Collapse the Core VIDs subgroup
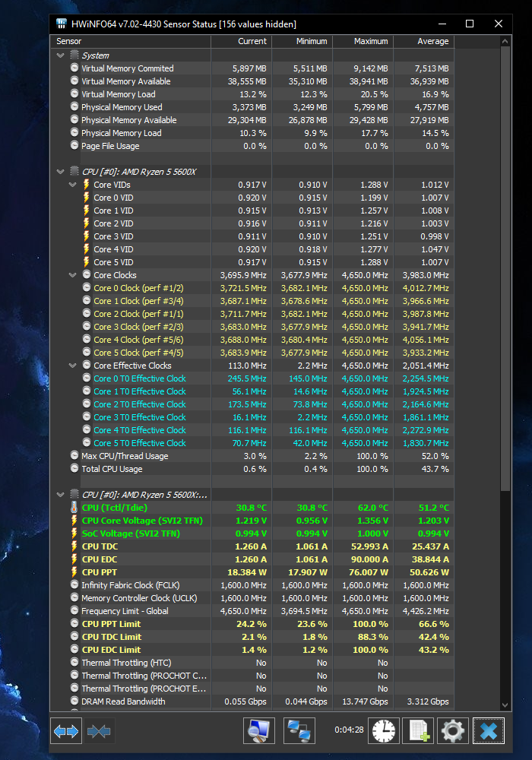 (x=73, y=185)
